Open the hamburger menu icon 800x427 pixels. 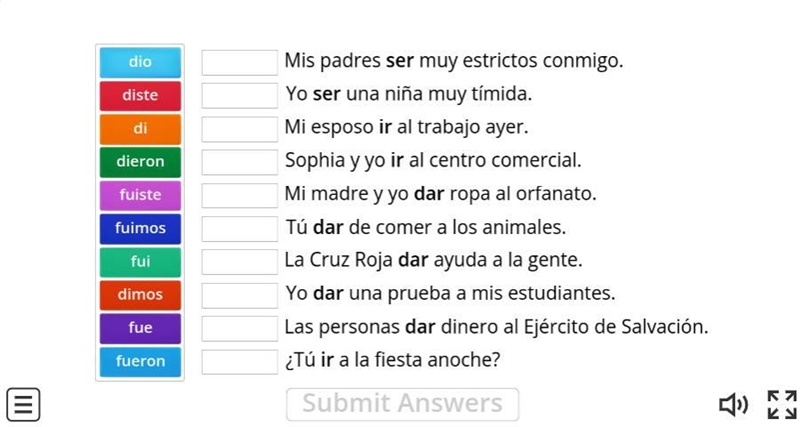point(23,405)
